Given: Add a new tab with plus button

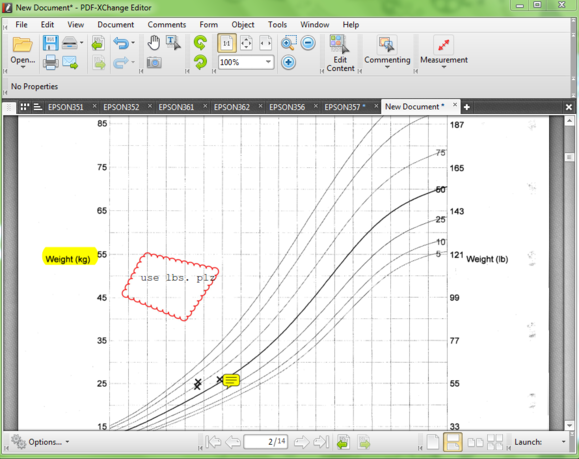Looking at the screenshot, I should (x=467, y=107).
